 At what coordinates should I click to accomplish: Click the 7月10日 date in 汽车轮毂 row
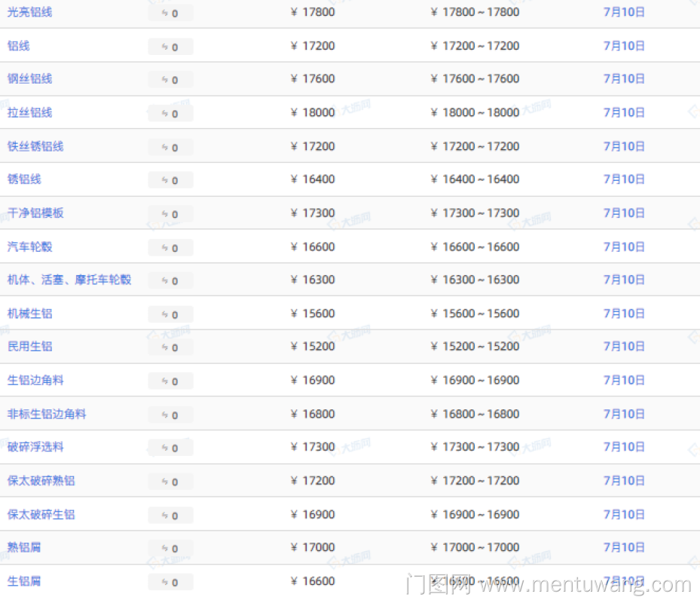[x=624, y=246]
